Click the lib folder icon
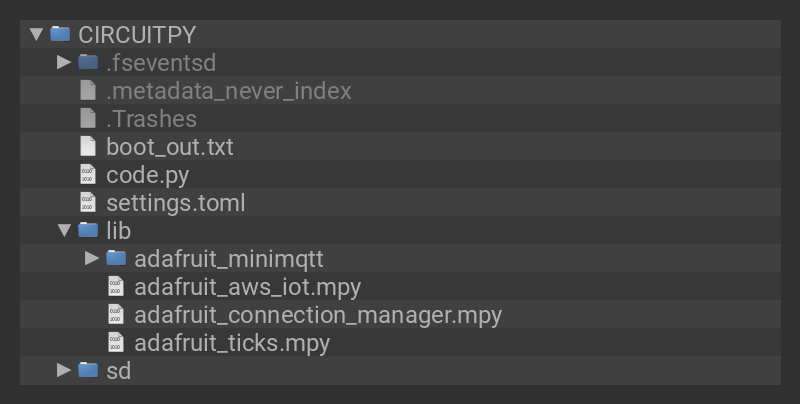 pyautogui.click(x=88, y=230)
